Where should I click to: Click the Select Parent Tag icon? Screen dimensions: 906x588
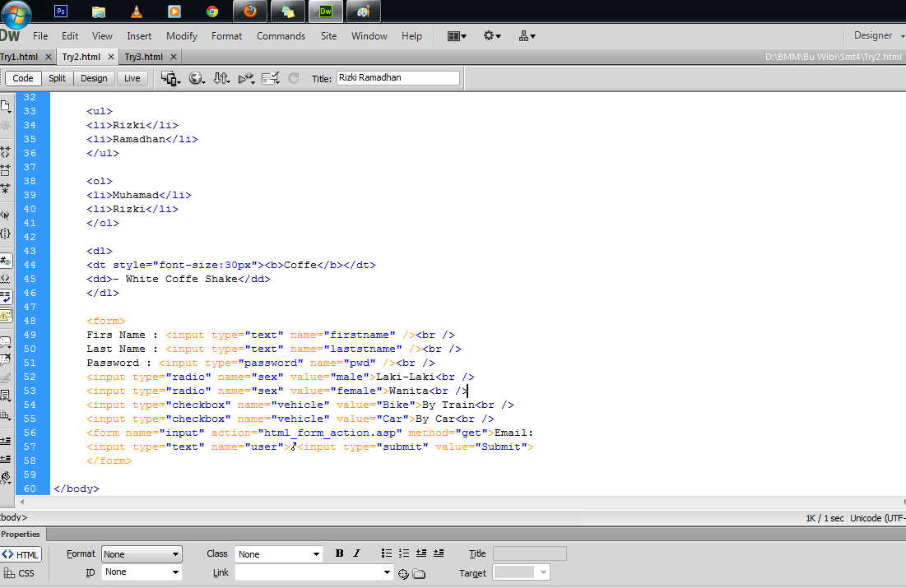pos(5,215)
